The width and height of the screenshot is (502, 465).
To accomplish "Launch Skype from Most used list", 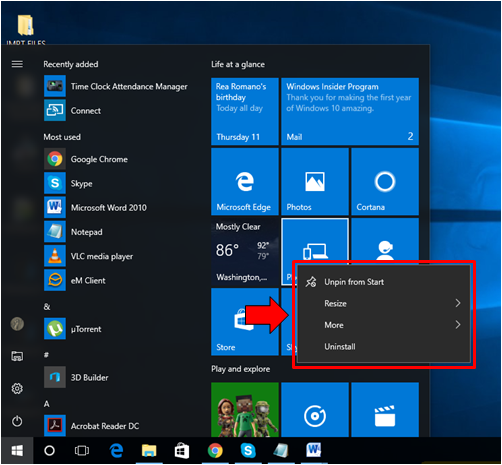I will point(68,183).
